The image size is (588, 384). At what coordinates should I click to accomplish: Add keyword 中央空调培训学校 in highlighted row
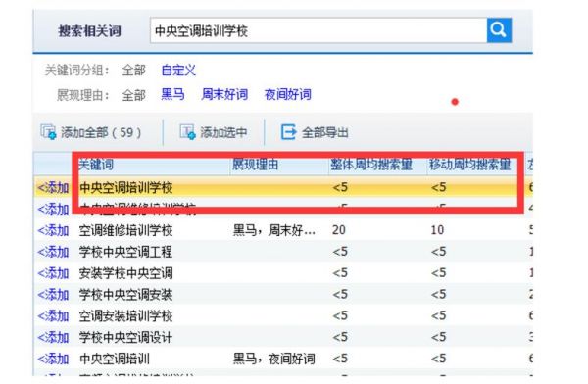tap(53, 187)
